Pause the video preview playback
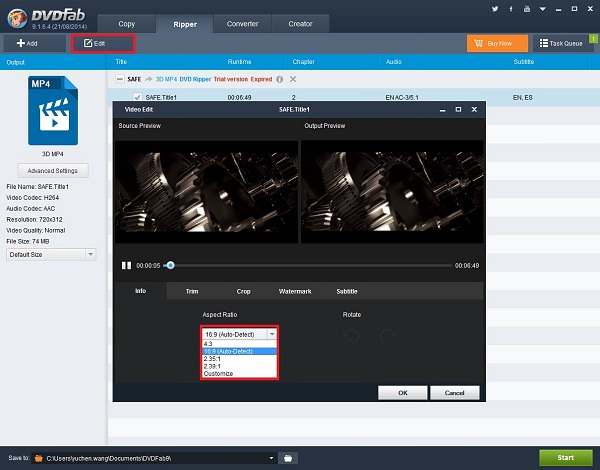This screenshot has width=600, height=470. click(126, 265)
